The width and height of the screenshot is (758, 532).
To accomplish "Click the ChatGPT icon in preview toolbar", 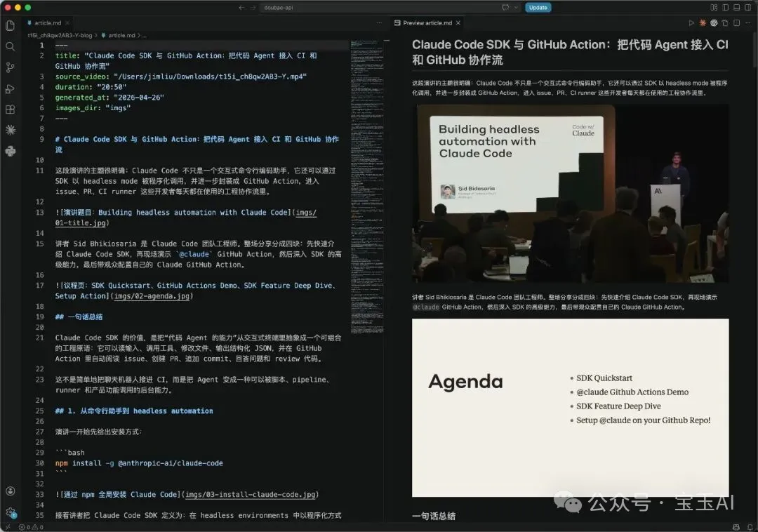I will pyautogui.click(x=714, y=22).
